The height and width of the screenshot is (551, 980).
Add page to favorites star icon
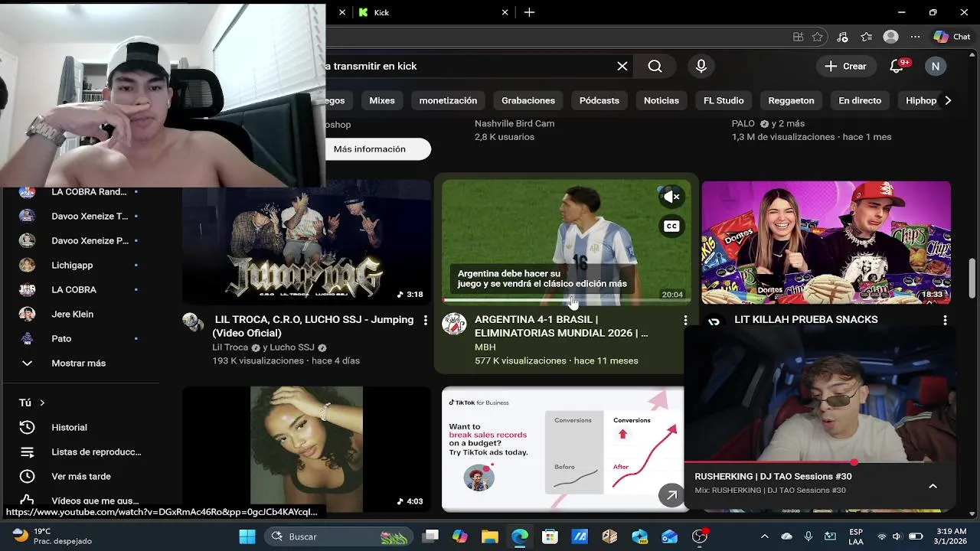818,37
